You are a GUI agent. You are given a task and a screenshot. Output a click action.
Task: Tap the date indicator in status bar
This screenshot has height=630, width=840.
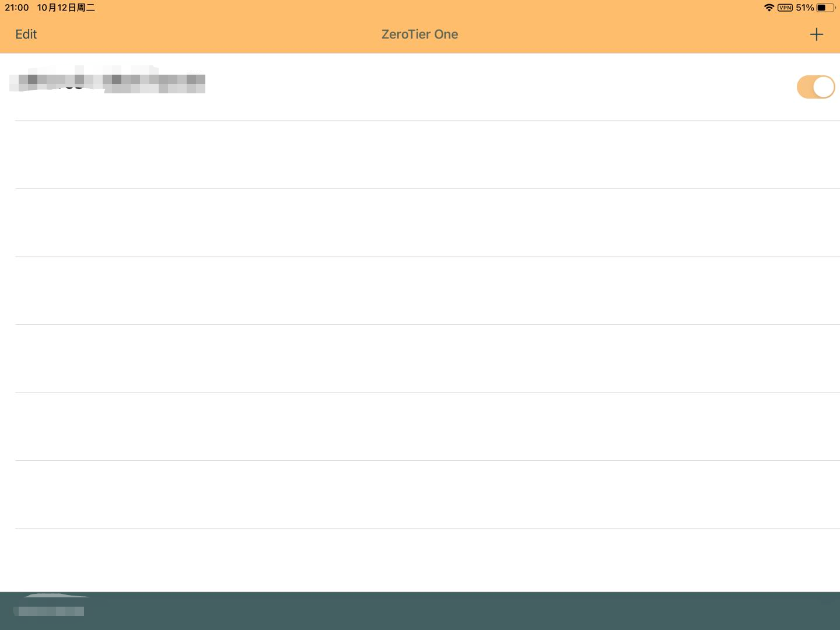[x=66, y=8]
